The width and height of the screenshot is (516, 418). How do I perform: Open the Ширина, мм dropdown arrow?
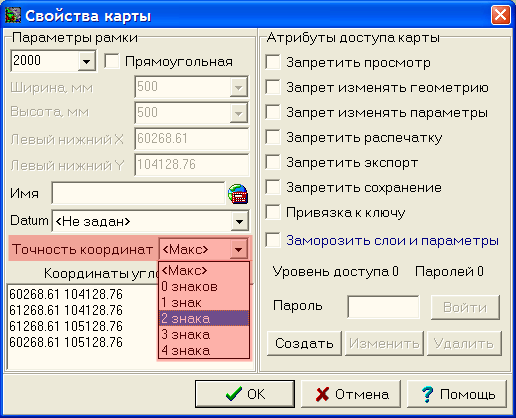point(239,87)
